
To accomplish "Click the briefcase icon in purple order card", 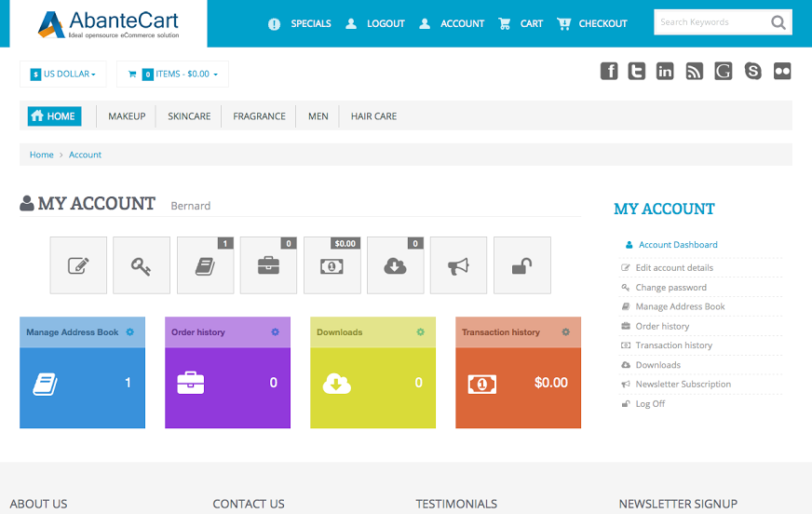I will (191, 383).
